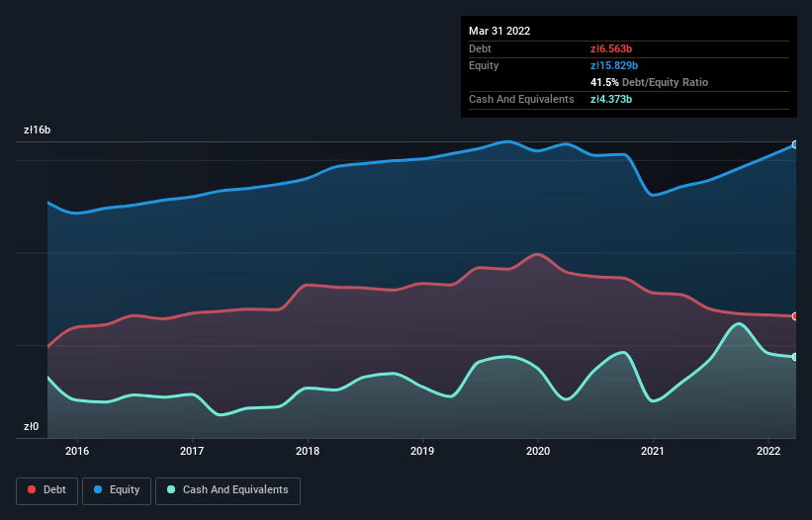Click the 41.5% Debt/Equity Ratio text

[650, 82]
